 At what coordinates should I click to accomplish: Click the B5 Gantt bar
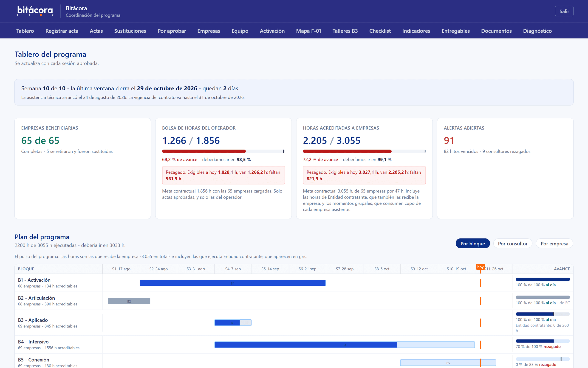click(x=448, y=363)
